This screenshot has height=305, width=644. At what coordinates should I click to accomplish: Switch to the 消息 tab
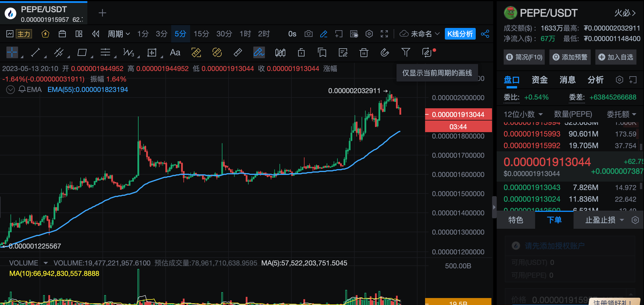click(567, 80)
